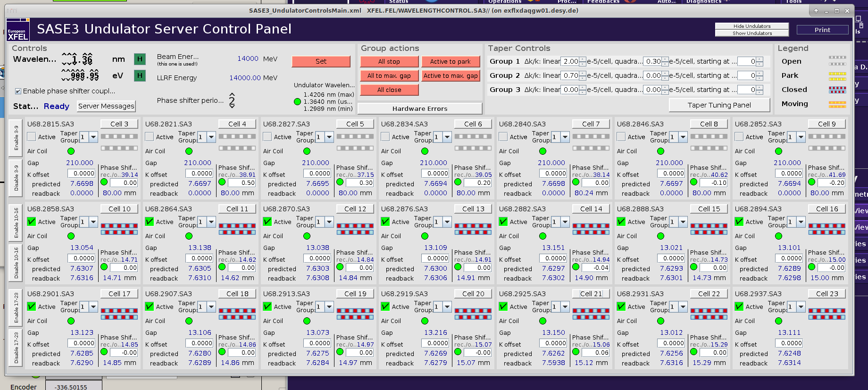Click the All to max. gap button
The width and height of the screenshot is (868, 390).
pyautogui.click(x=389, y=76)
